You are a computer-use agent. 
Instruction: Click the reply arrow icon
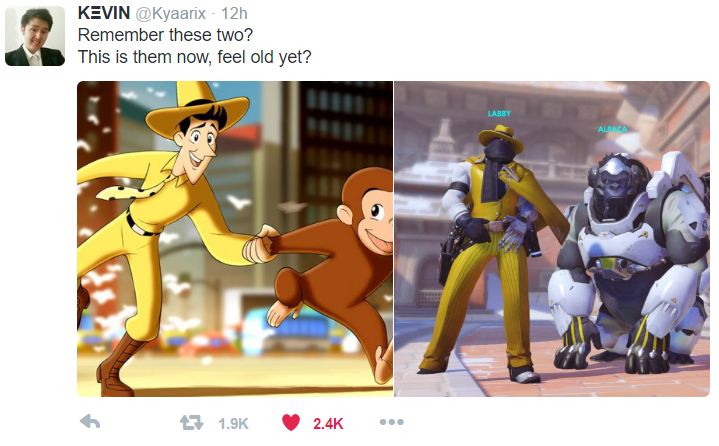tap(90, 422)
